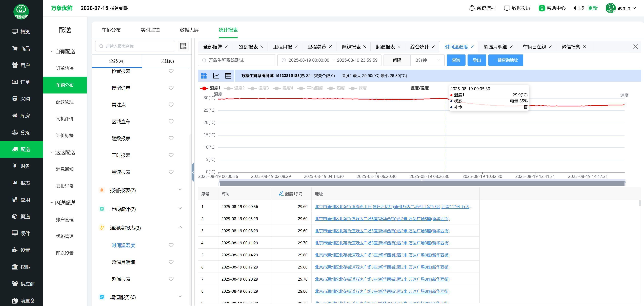Open the 订单 orders sidebar item
644x306 pixels.
pos(21,82)
